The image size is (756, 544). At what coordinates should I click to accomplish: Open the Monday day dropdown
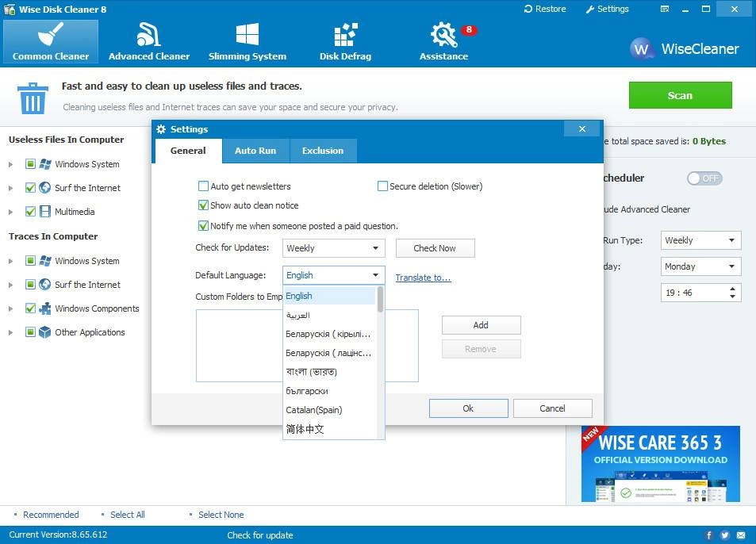[700, 266]
